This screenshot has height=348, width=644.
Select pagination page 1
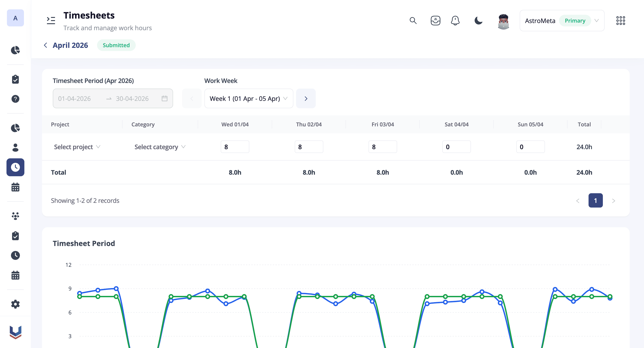(595, 200)
